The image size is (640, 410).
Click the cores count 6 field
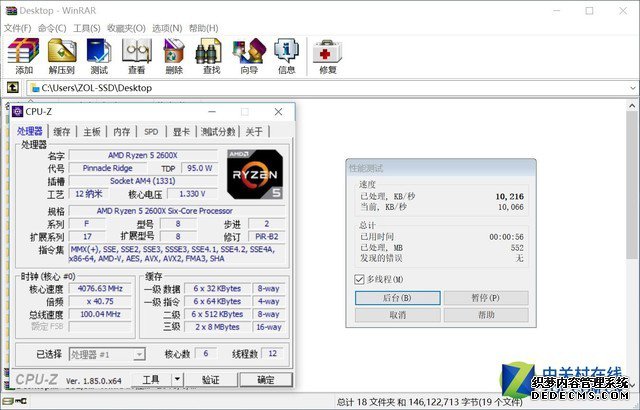pyautogui.click(x=206, y=353)
